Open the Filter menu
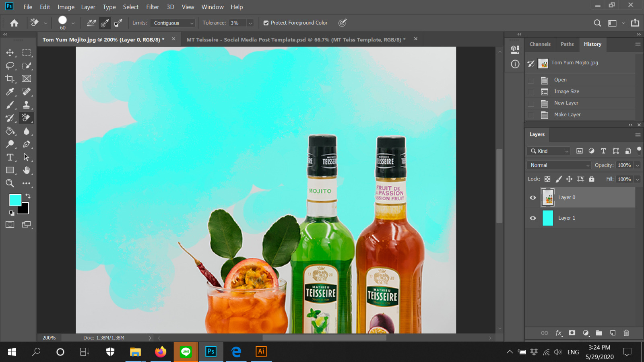This screenshot has height=362, width=644. [153, 7]
